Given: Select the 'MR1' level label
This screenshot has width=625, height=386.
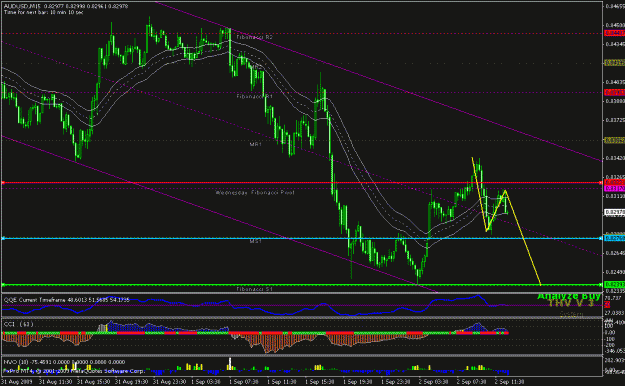Looking at the screenshot, I should pos(256,144).
